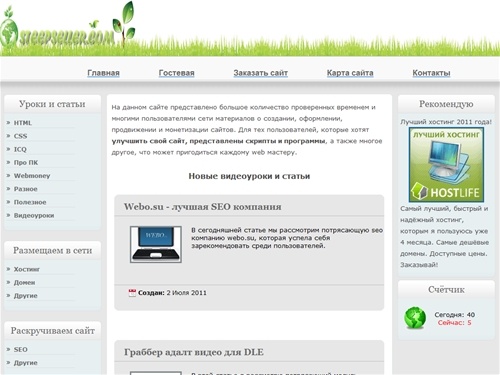500x375 pixels.
Task: Click the Сегодня: 40 counter text
Action: (455, 315)
